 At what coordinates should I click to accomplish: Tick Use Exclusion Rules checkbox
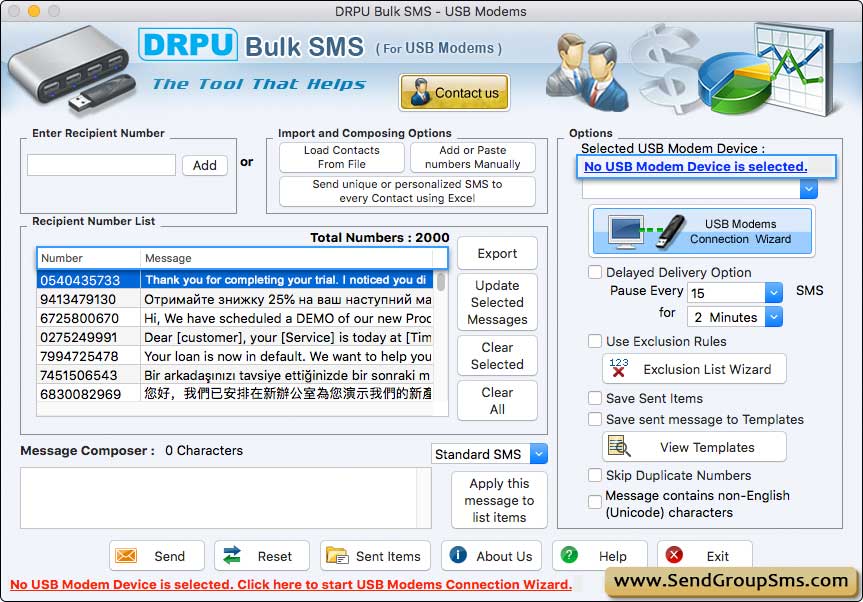click(595, 341)
